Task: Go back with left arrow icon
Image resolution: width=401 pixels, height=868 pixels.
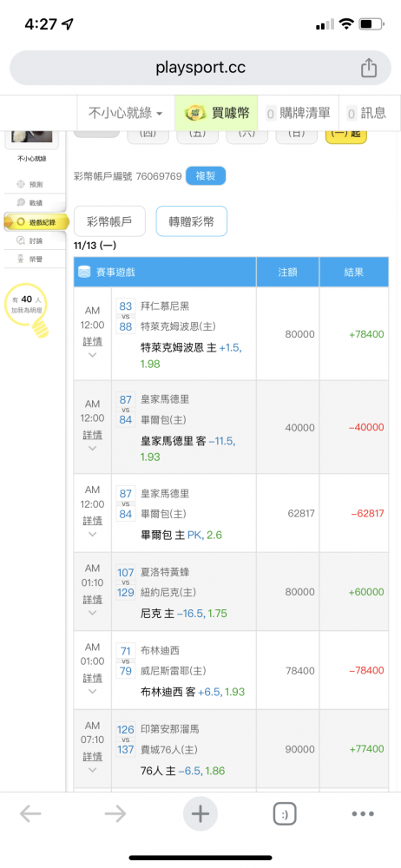Action: pos(30,814)
